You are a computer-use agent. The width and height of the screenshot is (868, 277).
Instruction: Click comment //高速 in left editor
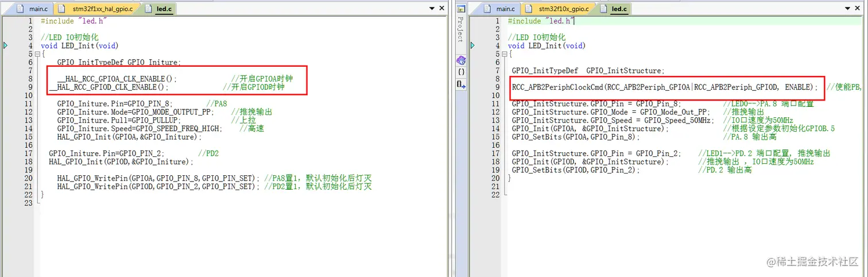[252, 129]
